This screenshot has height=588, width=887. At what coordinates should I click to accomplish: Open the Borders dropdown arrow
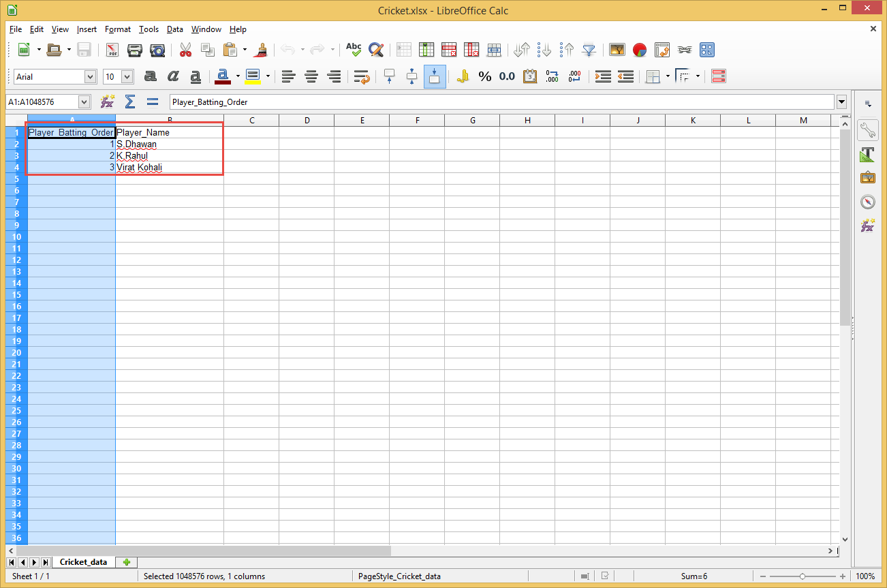point(668,76)
